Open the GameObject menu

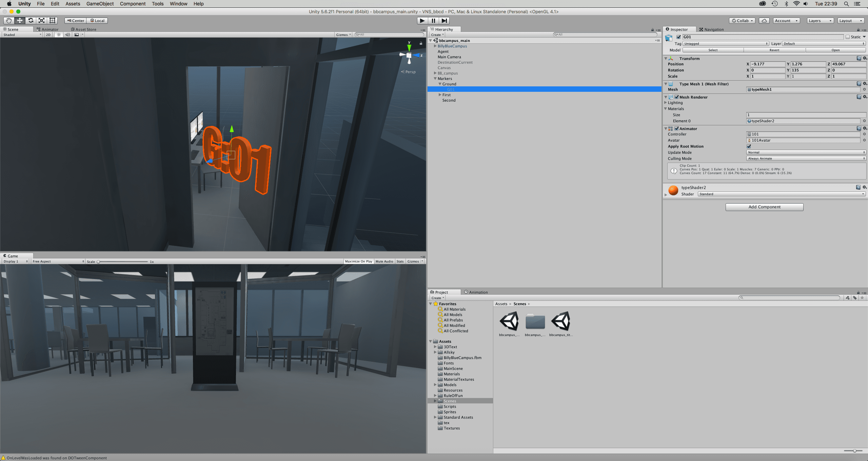[100, 4]
